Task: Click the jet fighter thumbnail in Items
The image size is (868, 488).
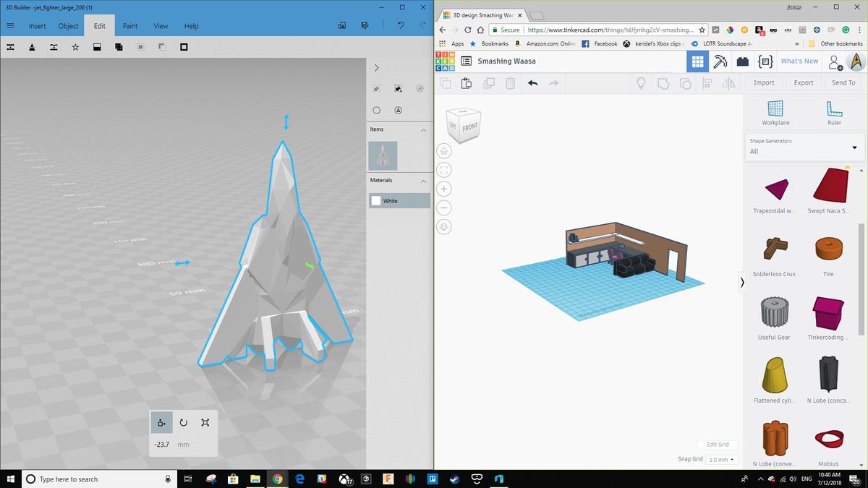Action: pyautogui.click(x=383, y=155)
